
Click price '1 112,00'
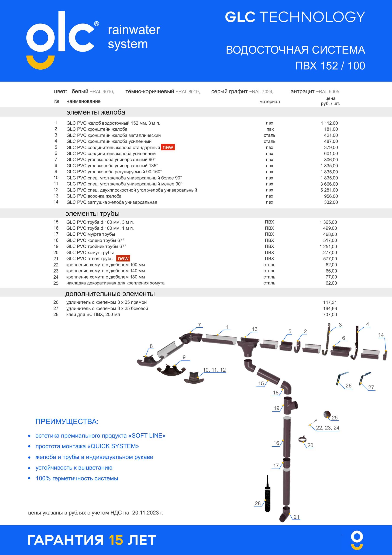pos(329,123)
